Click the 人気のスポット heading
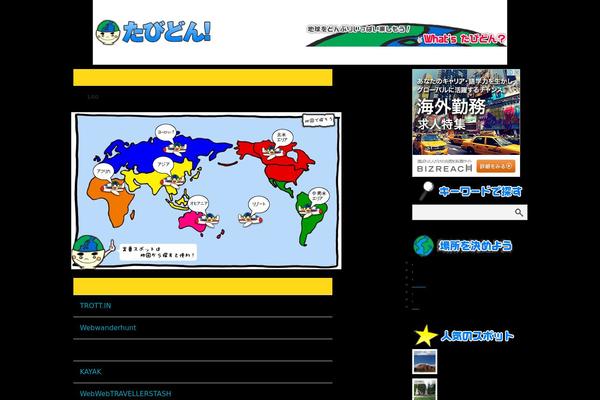 click(477, 336)
